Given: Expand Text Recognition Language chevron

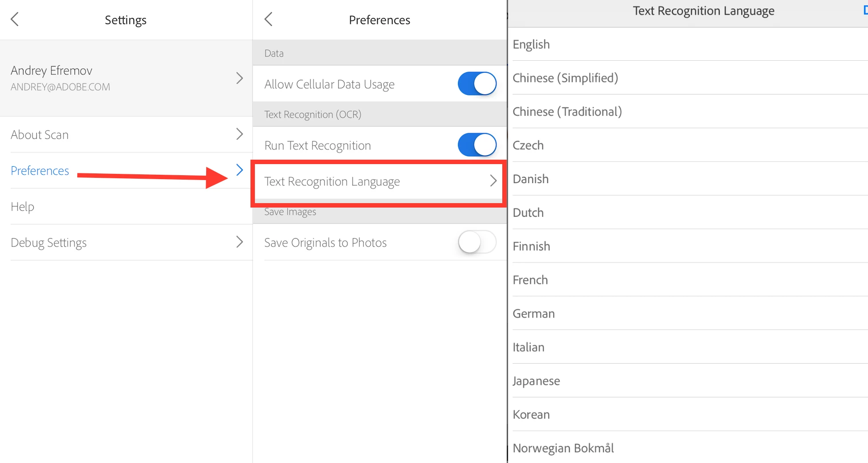Looking at the screenshot, I should click(493, 180).
